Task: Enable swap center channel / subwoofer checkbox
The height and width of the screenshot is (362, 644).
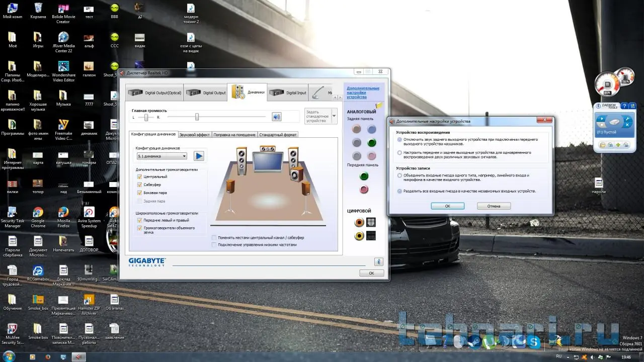Action: (x=214, y=237)
